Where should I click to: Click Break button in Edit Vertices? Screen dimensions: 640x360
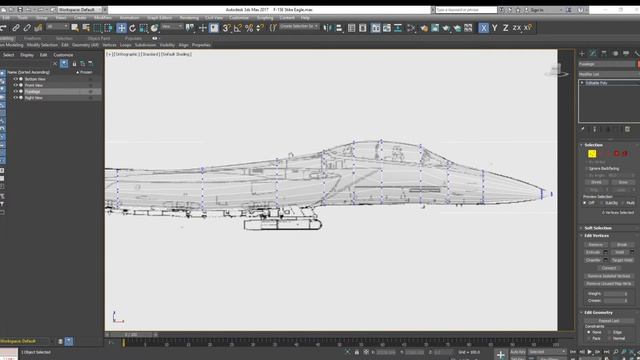(622, 244)
